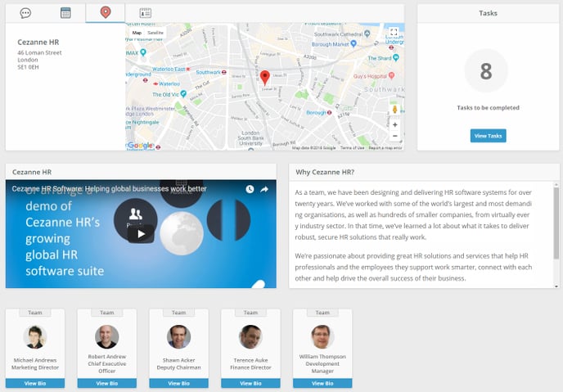
Task: Select the location pin tab icon
Action: (106, 12)
